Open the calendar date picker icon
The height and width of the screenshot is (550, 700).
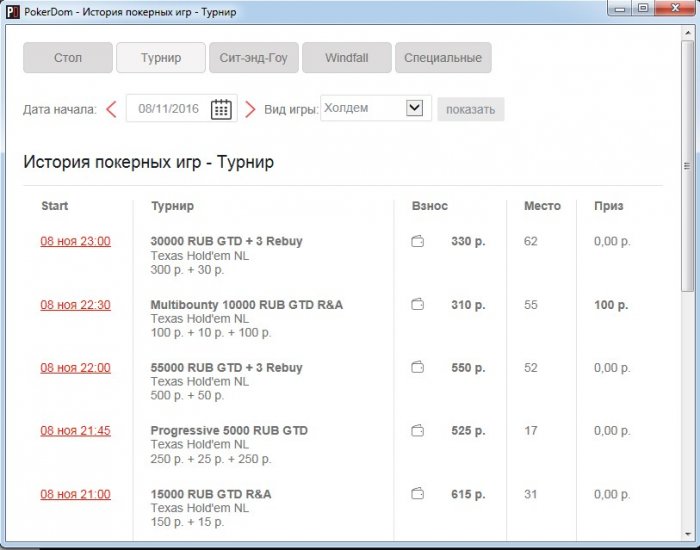coord(221,109)
